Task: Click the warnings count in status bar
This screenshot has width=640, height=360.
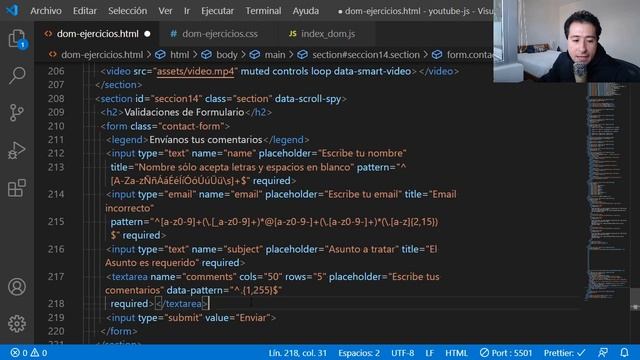Action: coord(39,353)
